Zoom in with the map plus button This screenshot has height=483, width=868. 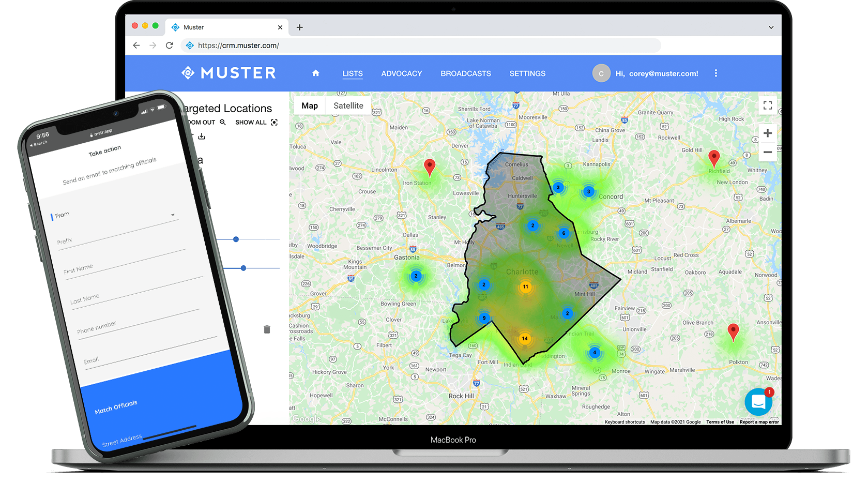pos(768,133)
